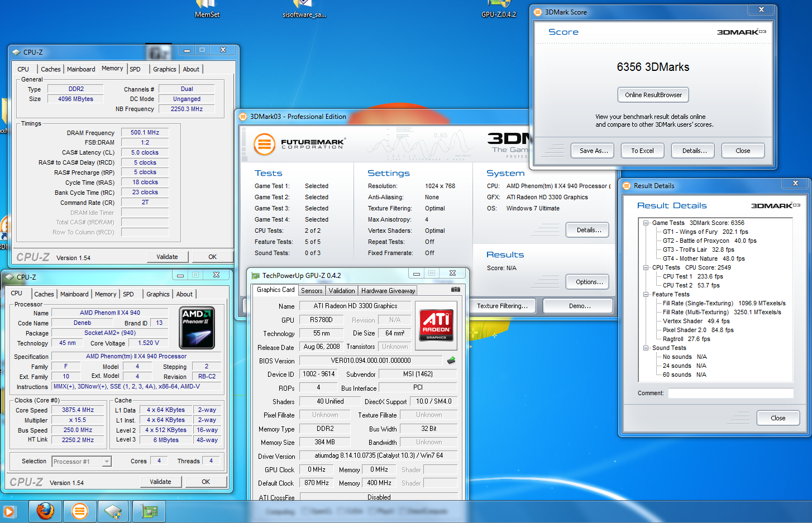The image size is (812, 523).
Task: Click Validate in the CPU-Z Memory window
Action: [x=167, y=257]
